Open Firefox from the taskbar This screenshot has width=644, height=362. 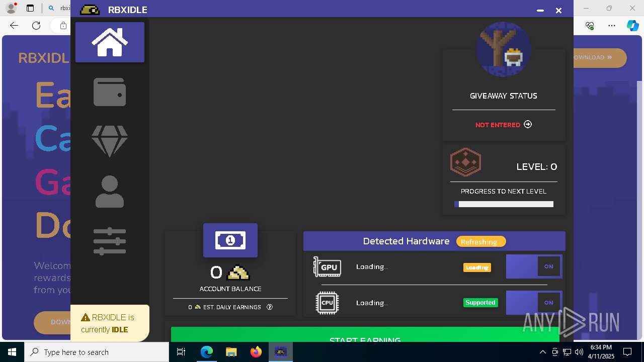tap(256, 352)
